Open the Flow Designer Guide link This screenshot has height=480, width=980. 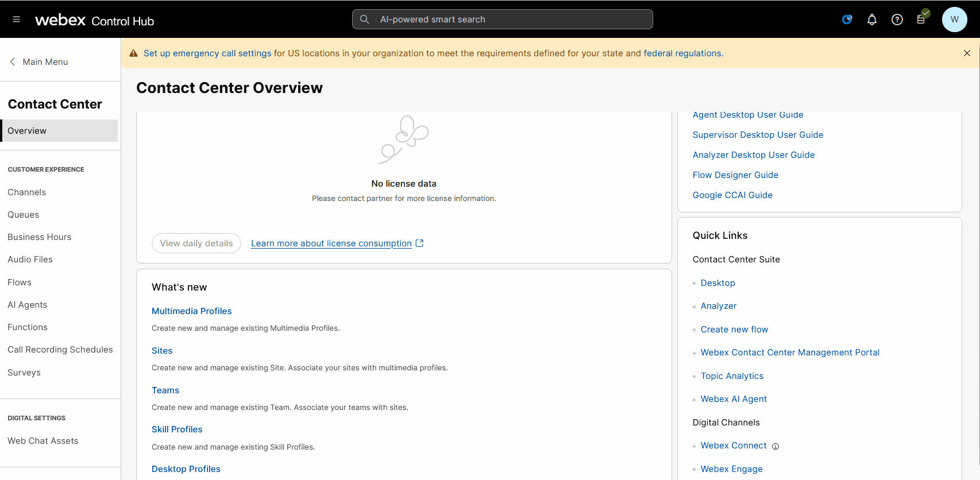[735, 175]
